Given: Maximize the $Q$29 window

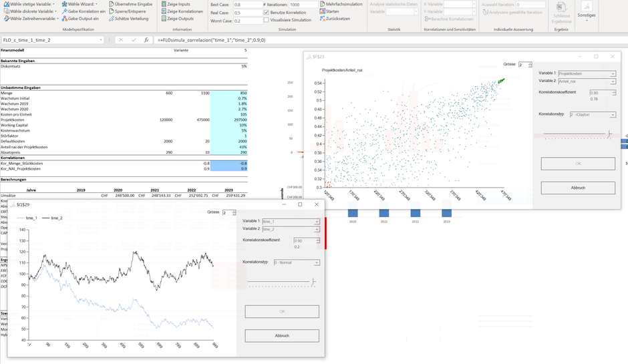Looking at the screenshot, I should [x=300, y=204].
